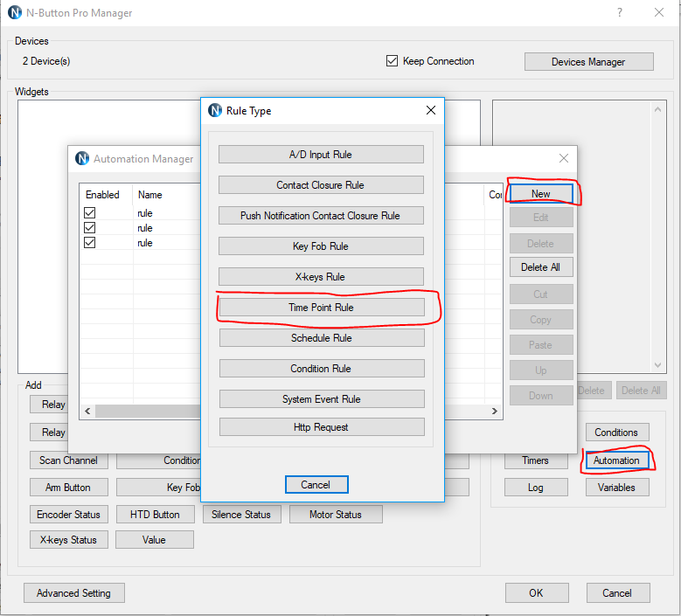Open Variables settings

(616, 488)
